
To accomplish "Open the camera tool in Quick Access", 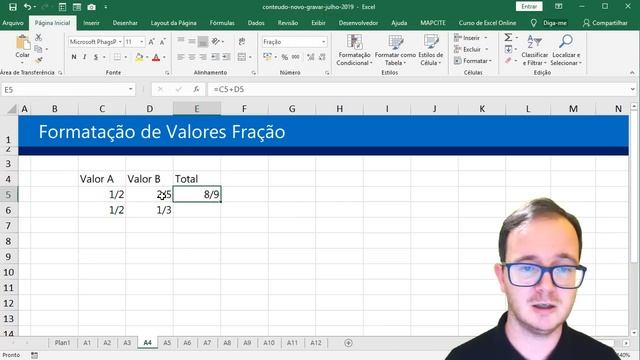I will (x=91, y=7).
